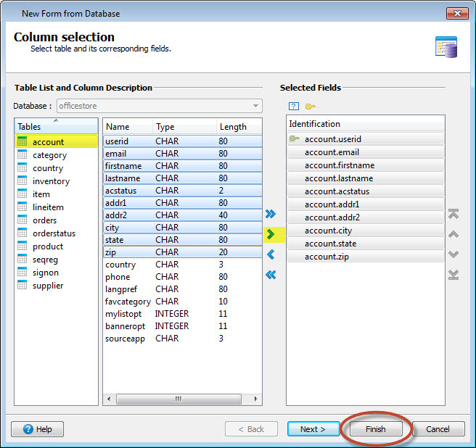The height and width of the screenshot is (448, 476).
Task: Move selected field down one position
Action: [x=454, y=254]
